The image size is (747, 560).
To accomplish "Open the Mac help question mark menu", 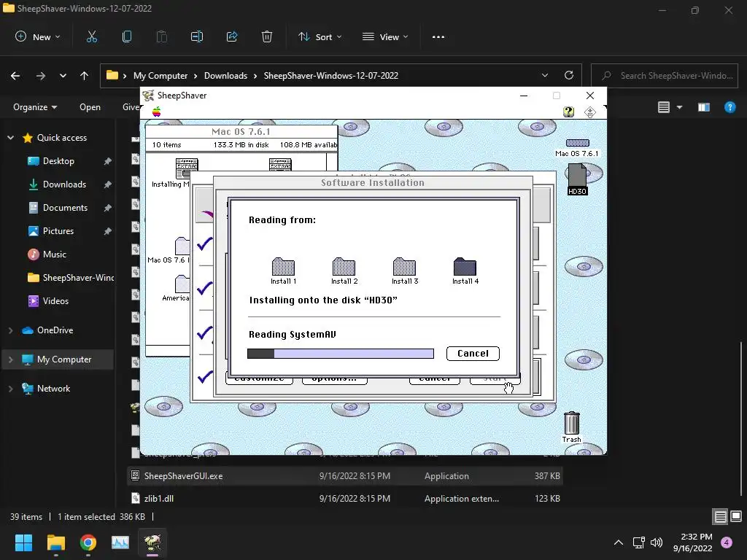I will 568,112.
